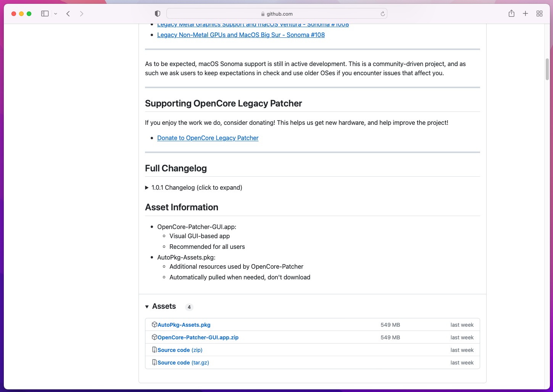The height and width of the screenshot is (392, 553).
Task: Click the page vertical scrollbar thumb
Action: (x=547, y=69)
